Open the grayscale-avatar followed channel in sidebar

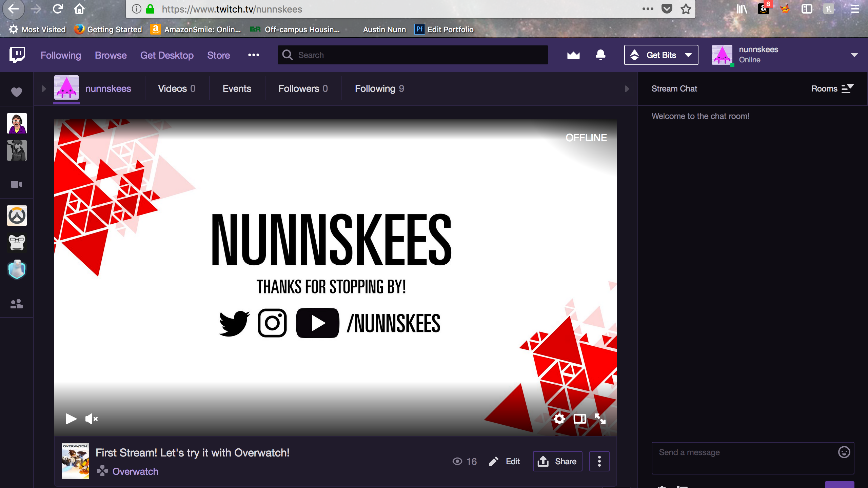(17, 150)
